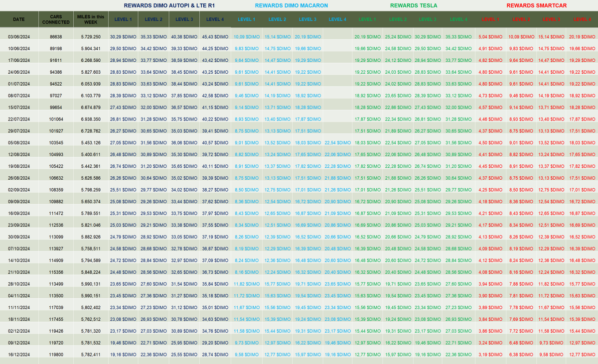Select AutoPi Level 4 cell 28,74 $DIMO
This screenshot has height=364, width=598.
coord(215,354)
